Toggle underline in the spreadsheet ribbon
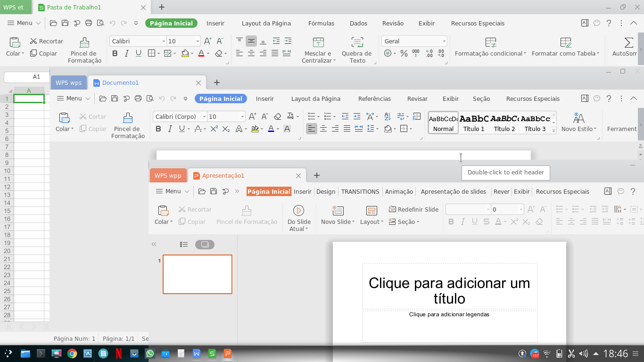The height and width of the screenshot is (362, 644). pos(139,53)
